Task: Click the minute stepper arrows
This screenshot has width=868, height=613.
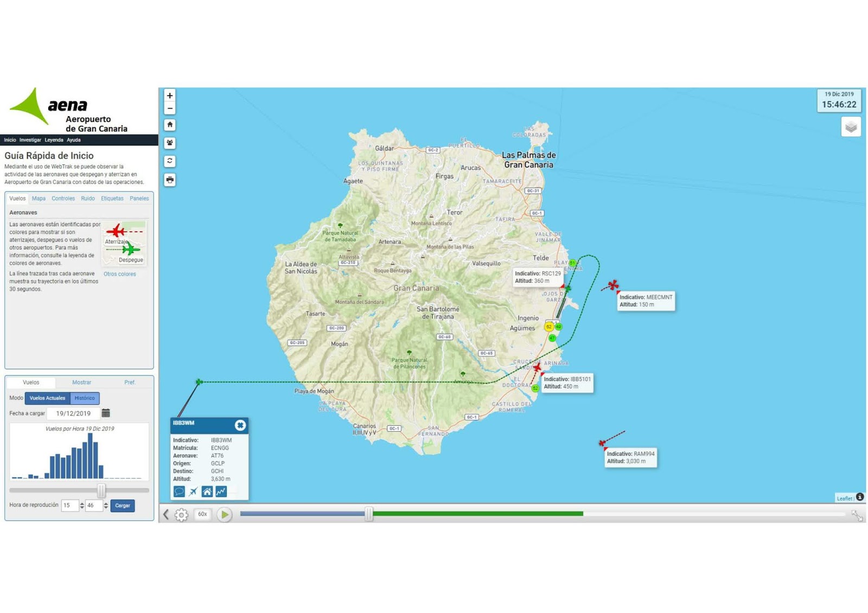Action: (x=106, y=506)
